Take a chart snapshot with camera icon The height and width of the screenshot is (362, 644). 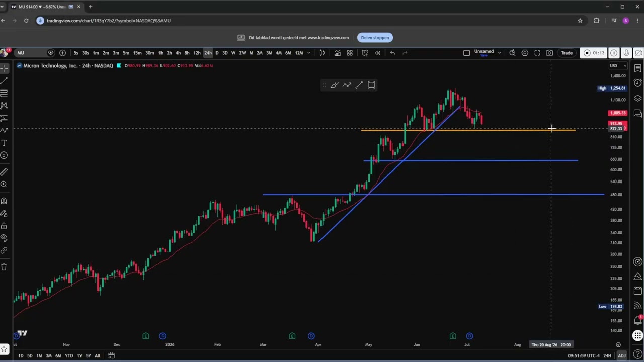[x=549, y=53]
